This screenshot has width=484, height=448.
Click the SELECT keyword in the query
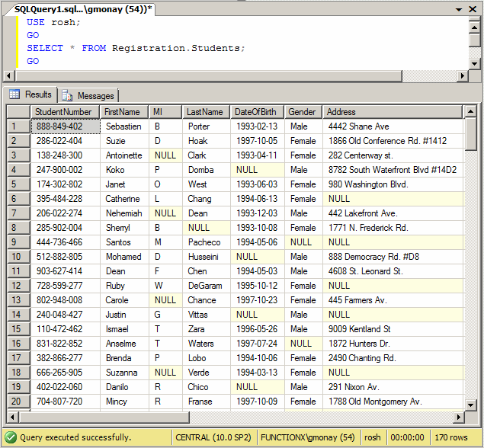[x=45, y=48]
